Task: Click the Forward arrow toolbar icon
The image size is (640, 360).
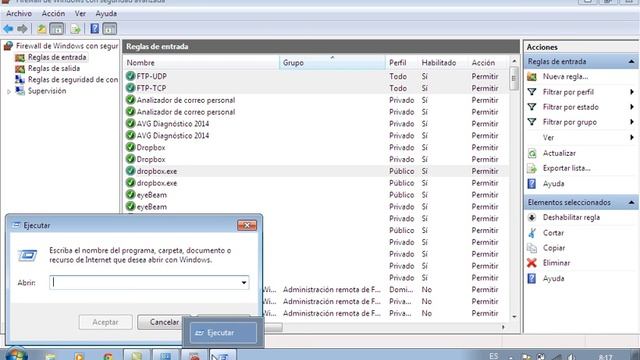Action: [x=22, y=29]
